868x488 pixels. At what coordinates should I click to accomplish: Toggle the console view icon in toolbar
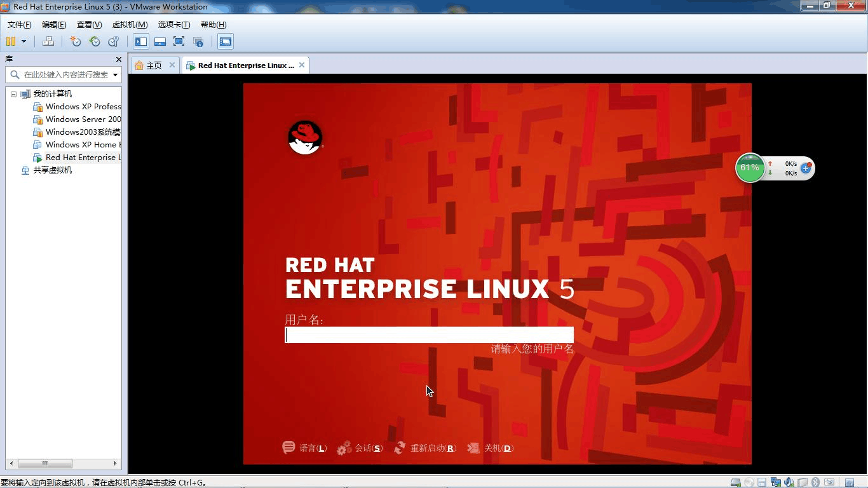tap(226, 41)
